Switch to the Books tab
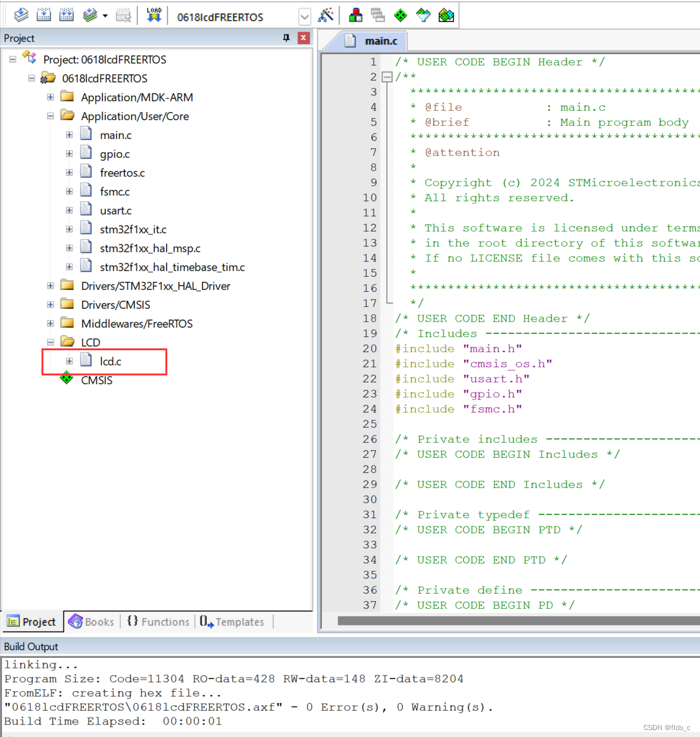Screen dimensions: 700x737 point(91,621)
